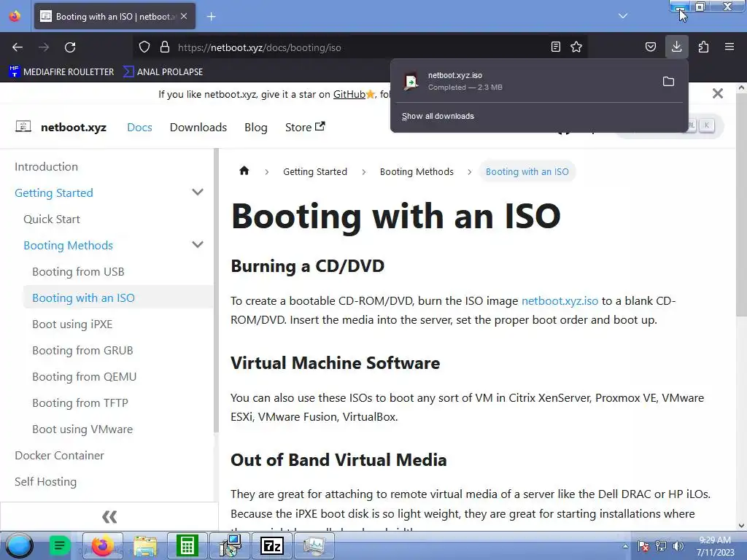Image resolution: width=747 pixels, height=560 pixels.
Task: Click the netboot.xyz site logo
Action: (x=61, y=127)
